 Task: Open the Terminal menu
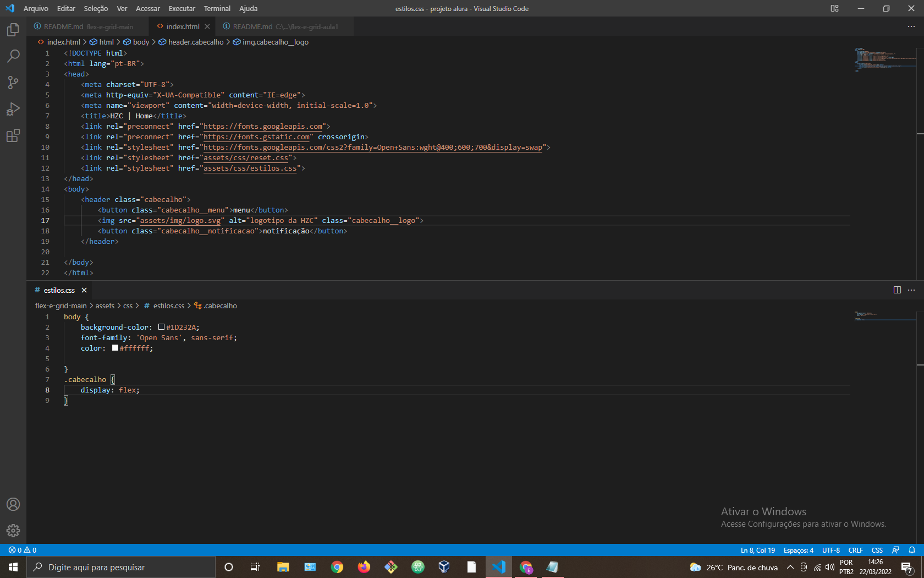coord(217,8)
